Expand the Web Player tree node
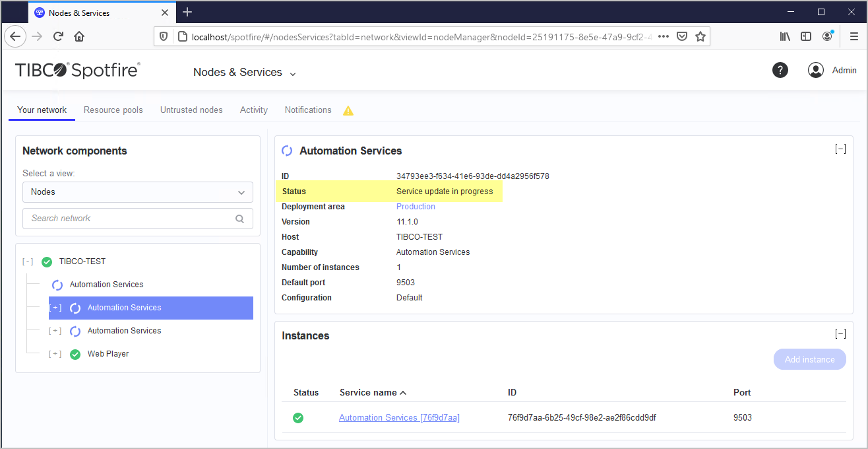 [x=55, y=354]
